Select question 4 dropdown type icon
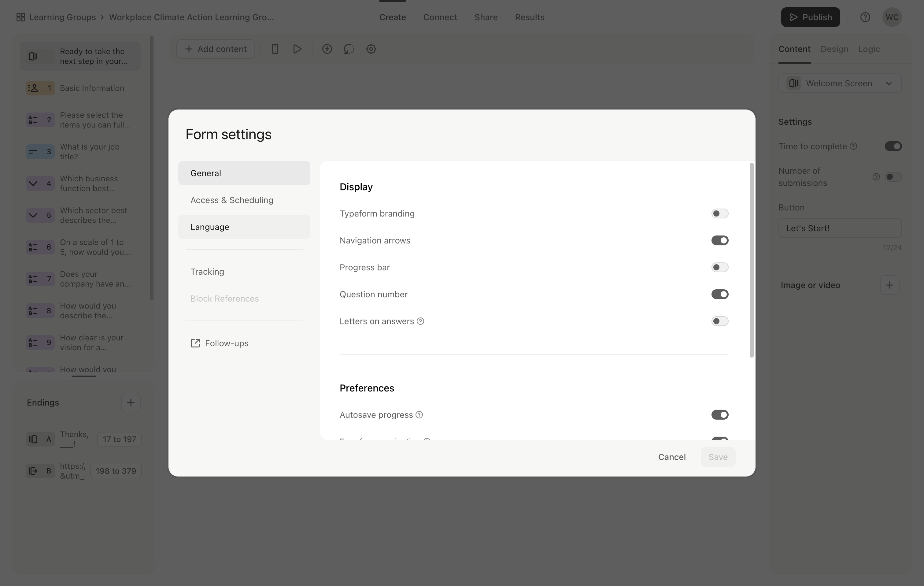Image resolution: width=924 pixels, height=586 pixels. click(33, 184)
